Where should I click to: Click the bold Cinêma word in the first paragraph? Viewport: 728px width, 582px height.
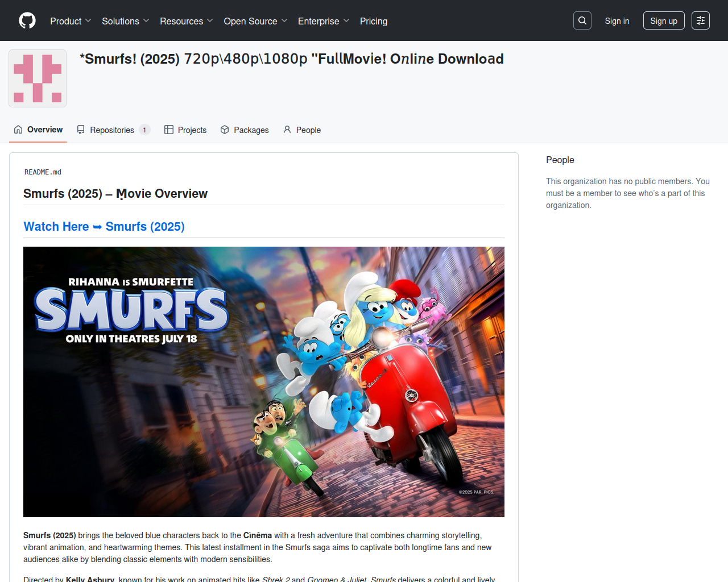[258, 535]
